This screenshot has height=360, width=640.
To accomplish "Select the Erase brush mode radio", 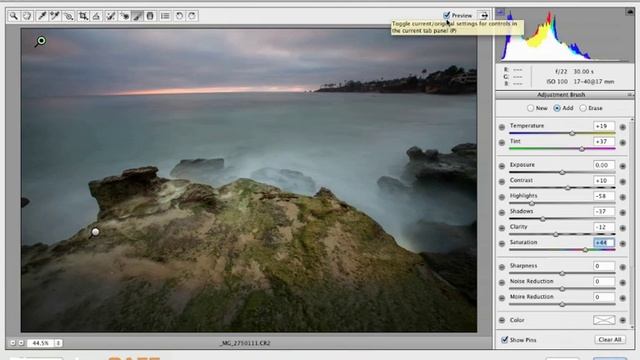I will (x=583, y=108).
